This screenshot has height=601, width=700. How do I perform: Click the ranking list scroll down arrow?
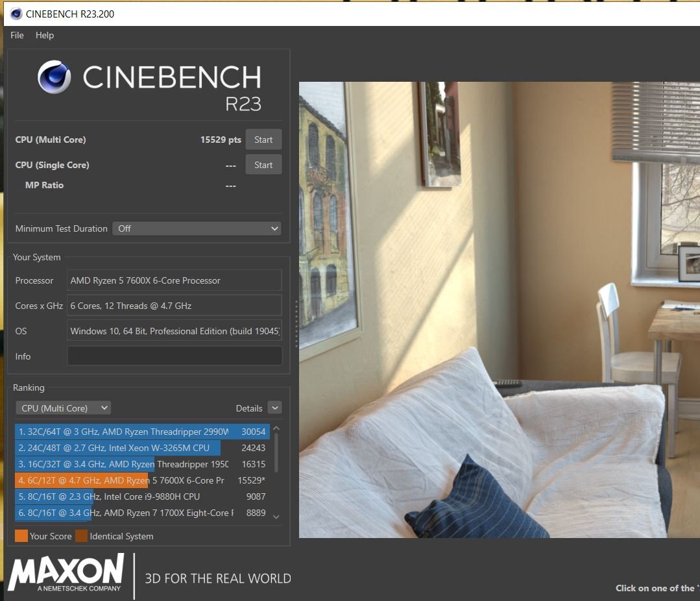tap(276, 517)
